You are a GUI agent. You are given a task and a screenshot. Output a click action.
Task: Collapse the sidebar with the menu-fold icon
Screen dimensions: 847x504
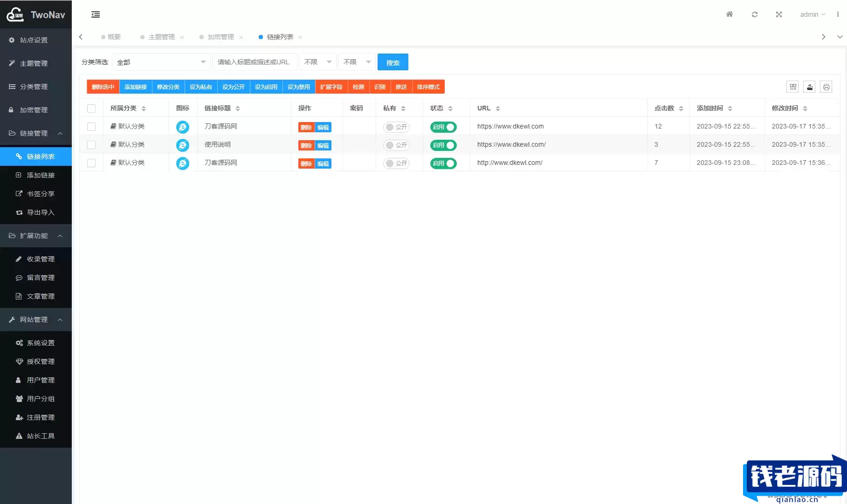pyautogui.click(x=96, y=14)
